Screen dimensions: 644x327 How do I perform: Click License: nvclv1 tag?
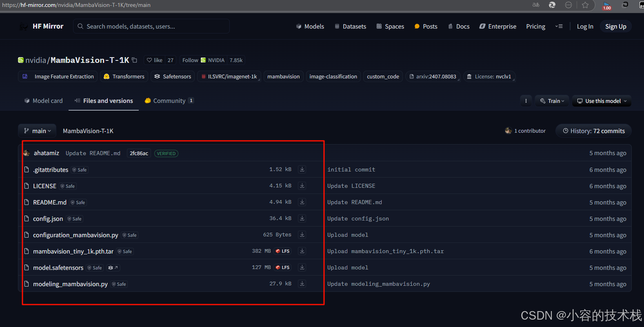tap(489, 76)
